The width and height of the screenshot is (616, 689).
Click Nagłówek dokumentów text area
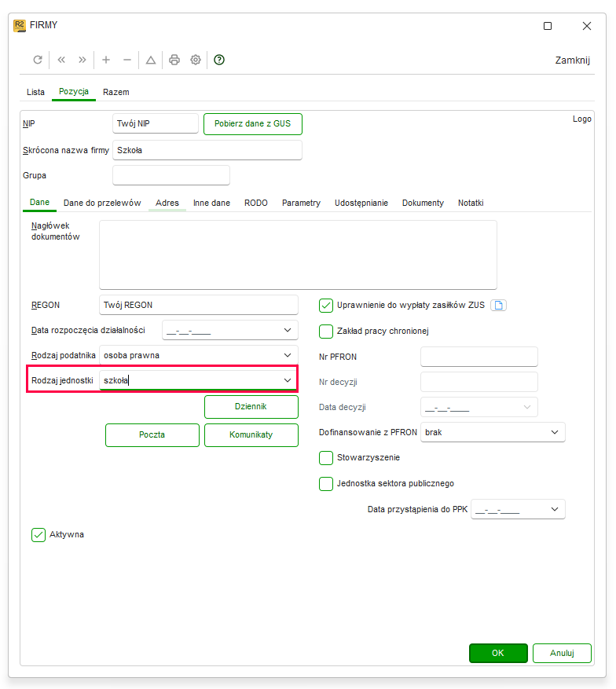tap(299, 255)
